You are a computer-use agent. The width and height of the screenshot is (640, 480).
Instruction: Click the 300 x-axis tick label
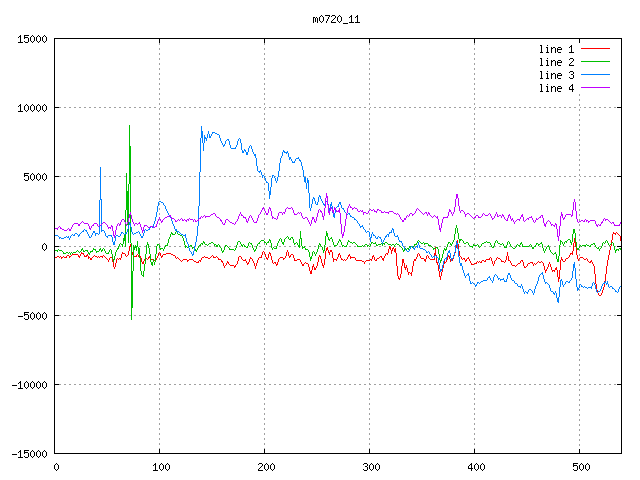coord(370,466)
